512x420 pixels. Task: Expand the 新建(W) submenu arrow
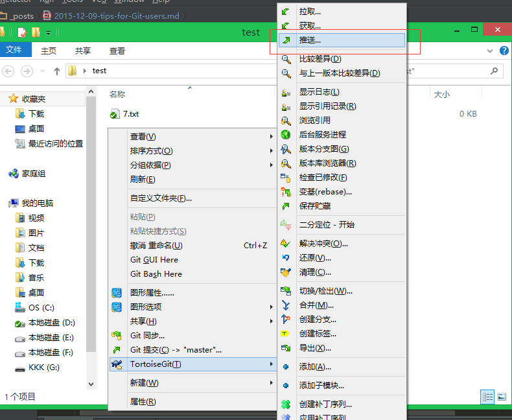(272, 382)
